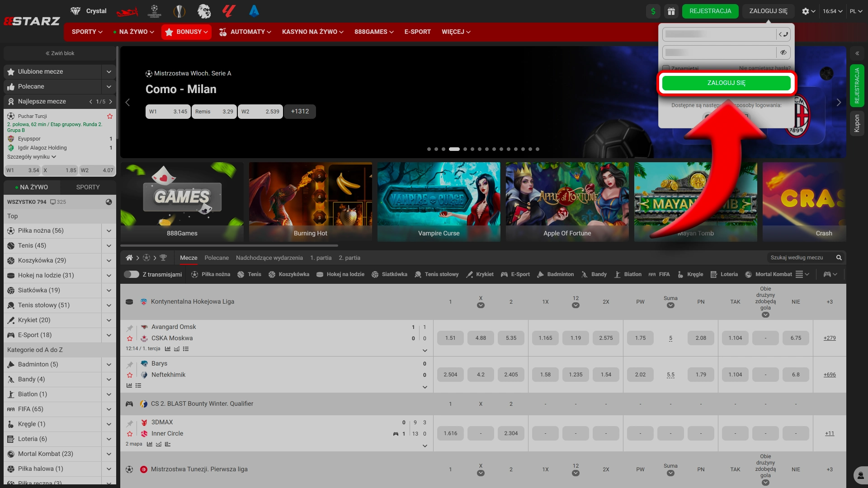This screenshot has width=868, height=488.
Task: Go to next banner slide arrow
Action: [839, 103]
